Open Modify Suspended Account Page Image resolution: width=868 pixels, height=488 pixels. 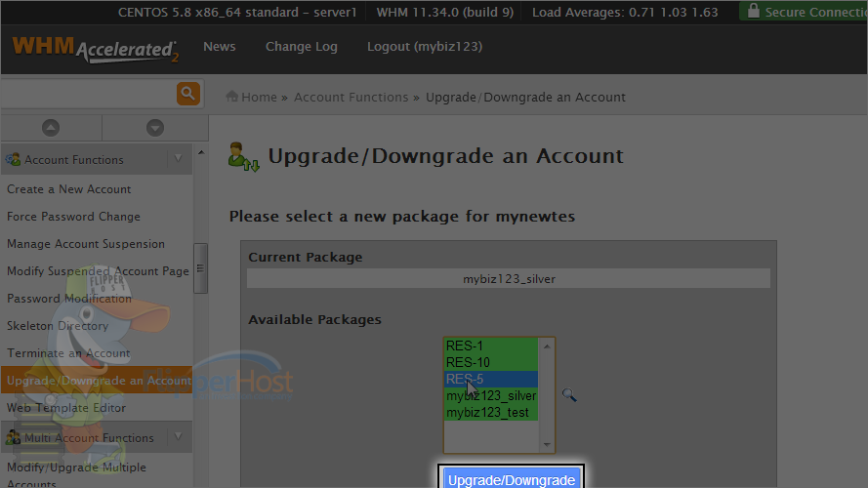tap(98, 271)
